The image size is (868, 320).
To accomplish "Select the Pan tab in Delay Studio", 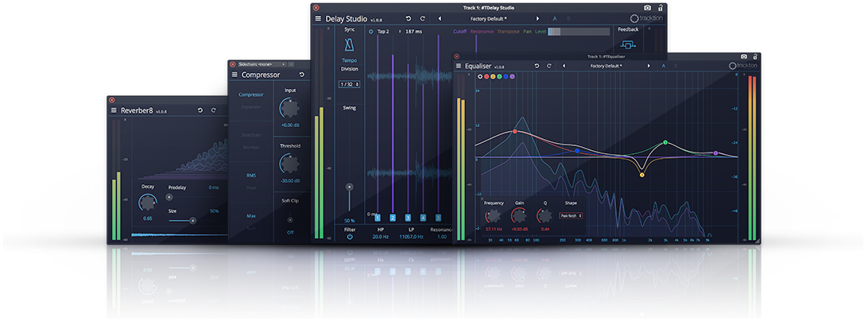I will point(528,32).
